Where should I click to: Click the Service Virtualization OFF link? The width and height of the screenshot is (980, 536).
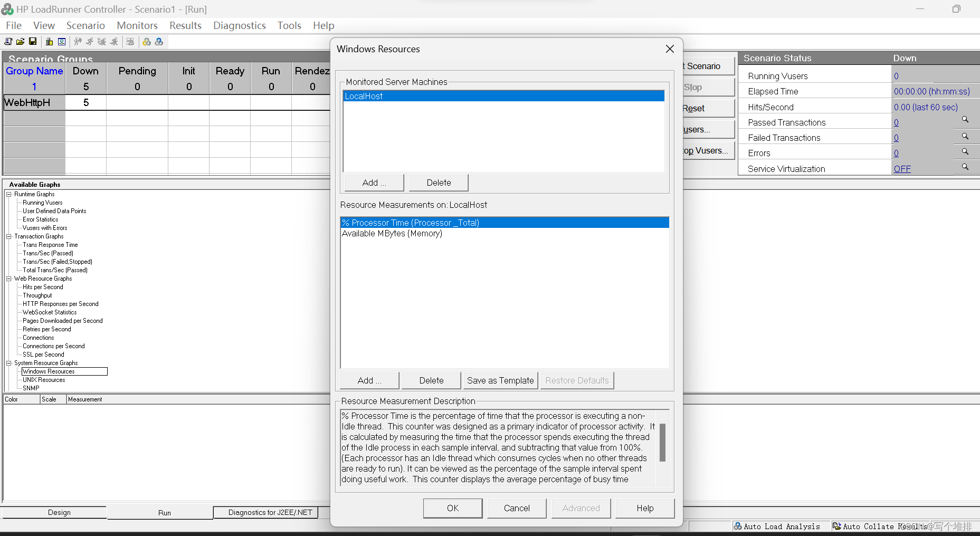902,169
